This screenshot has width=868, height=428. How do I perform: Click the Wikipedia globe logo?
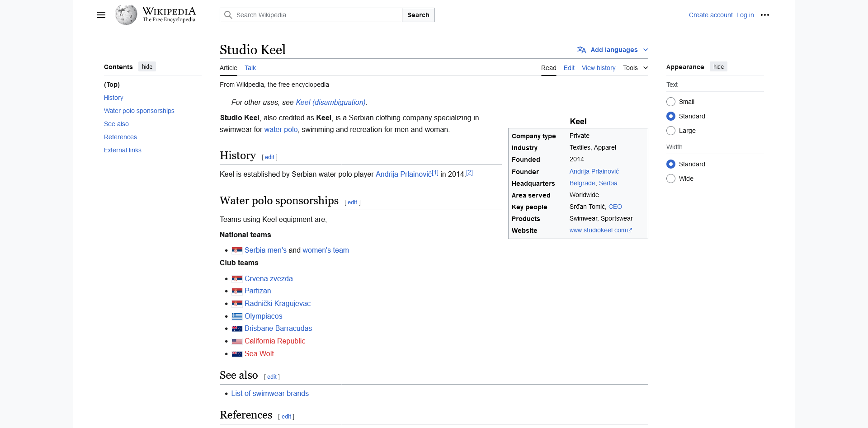point(126,15)
